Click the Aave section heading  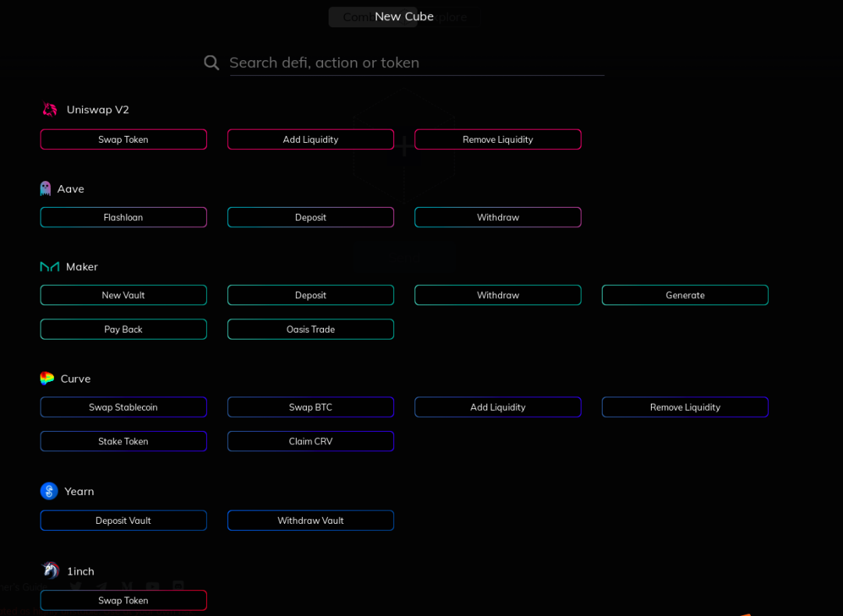pos(70,189)
